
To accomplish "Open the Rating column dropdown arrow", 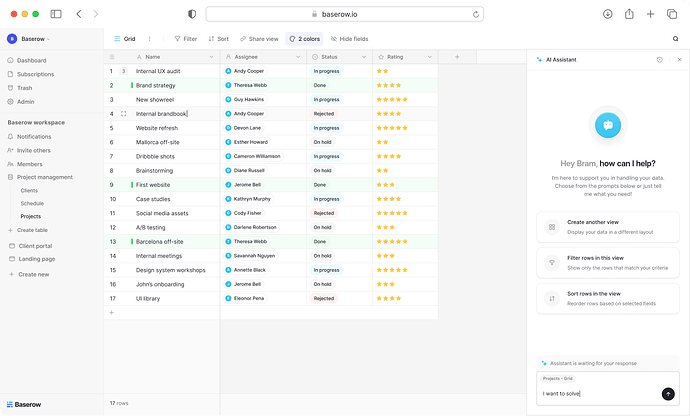I will (x=431, y=58).
